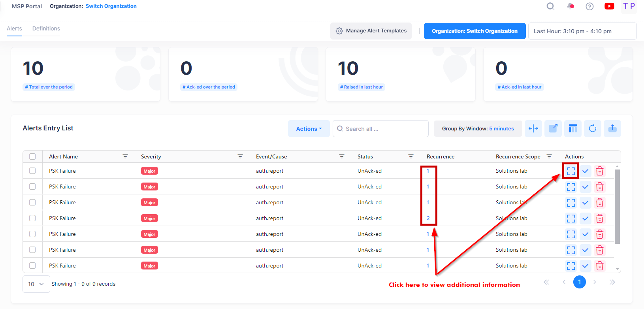Click the refresh icon in Alerts Entry List
The image size is (644, 309).
pos(592,128)
